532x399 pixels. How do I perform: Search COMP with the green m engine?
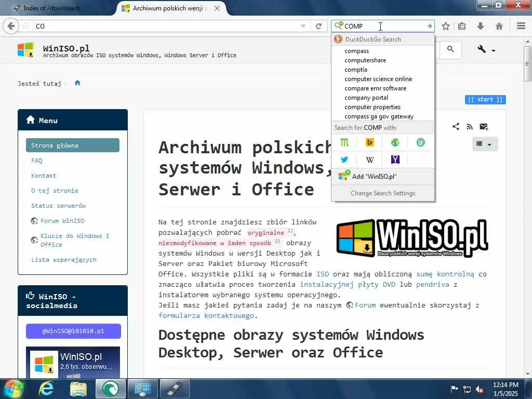[x=344, y=142]
